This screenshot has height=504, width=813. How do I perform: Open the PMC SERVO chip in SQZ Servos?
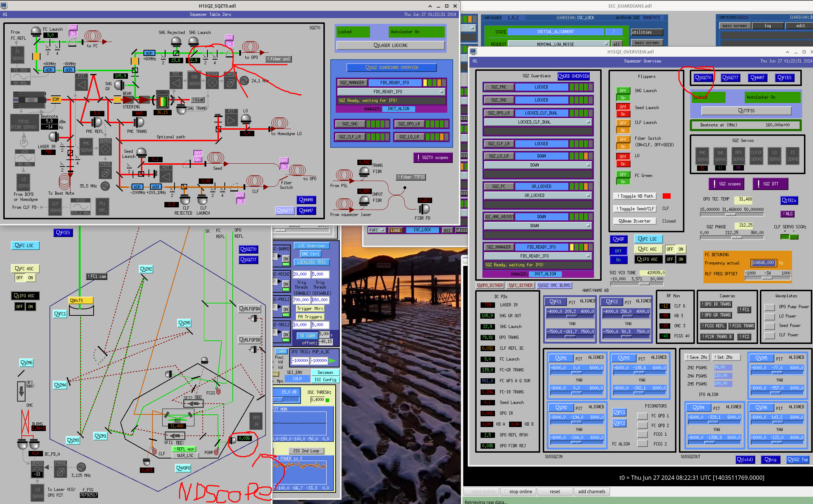click(x=702, y=156)
